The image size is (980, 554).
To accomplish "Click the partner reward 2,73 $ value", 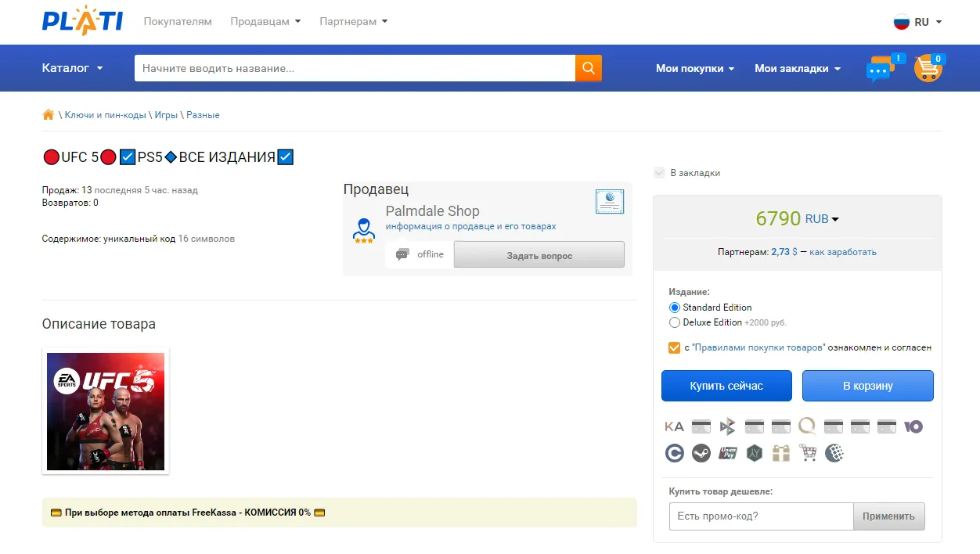I will click(x=784, y=252).
